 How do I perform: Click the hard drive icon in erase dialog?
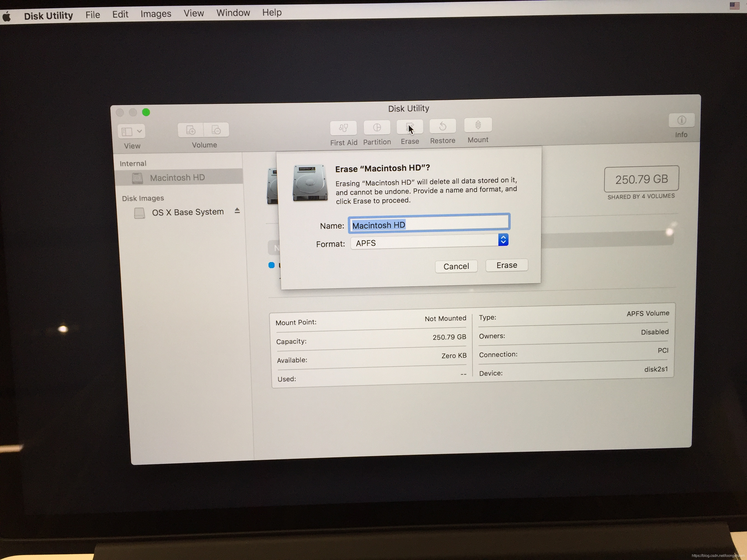(310, 183)
